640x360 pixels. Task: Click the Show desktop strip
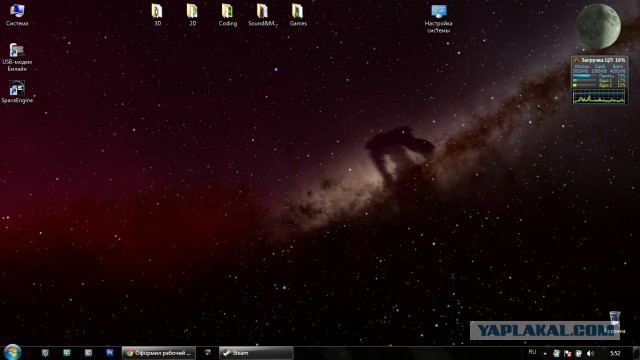point(636,353)
